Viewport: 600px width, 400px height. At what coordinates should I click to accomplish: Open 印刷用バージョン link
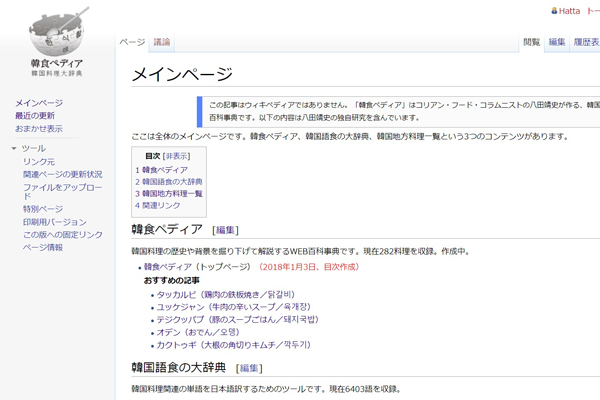(x=55, y=222)
